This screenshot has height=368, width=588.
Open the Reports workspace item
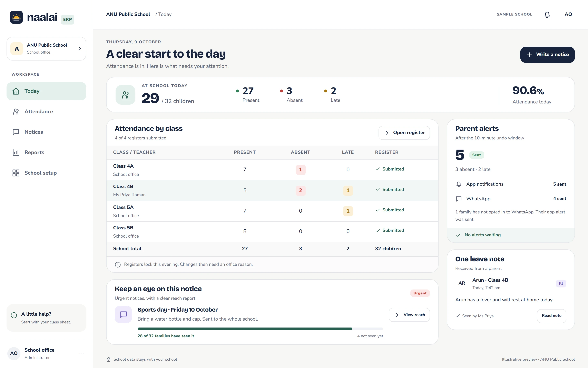coord(46,152)
